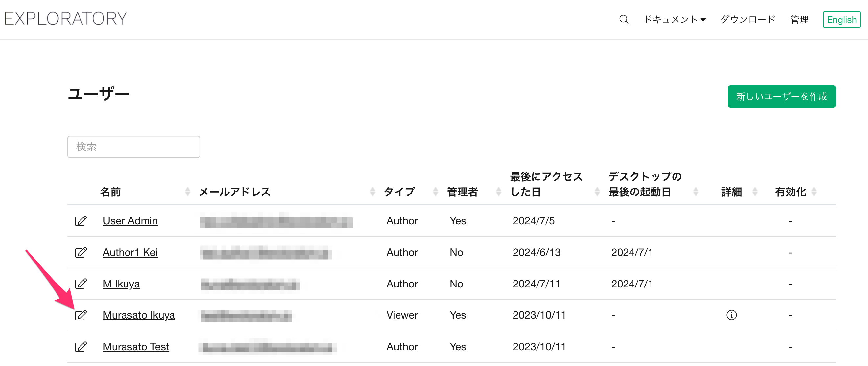
Task: Click the EXPLORATORY logo
Action: pos(66,18)
